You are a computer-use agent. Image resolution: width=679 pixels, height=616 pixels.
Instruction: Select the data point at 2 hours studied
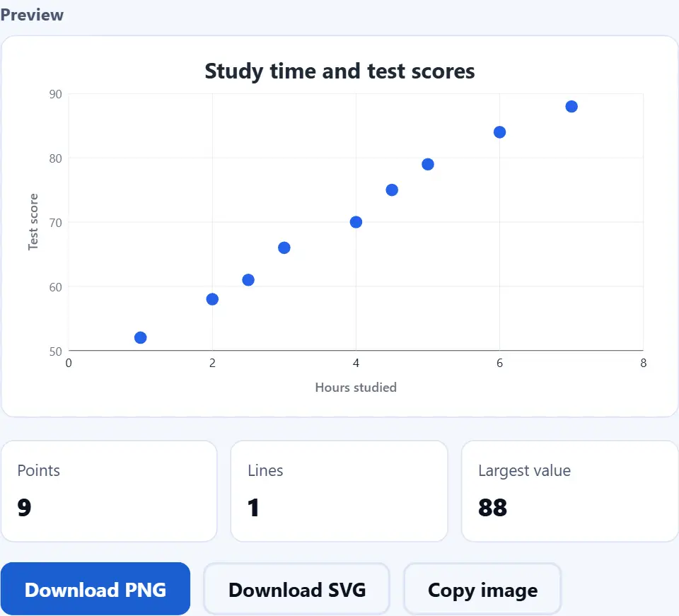pyautogui.click(x=212, y=299)
